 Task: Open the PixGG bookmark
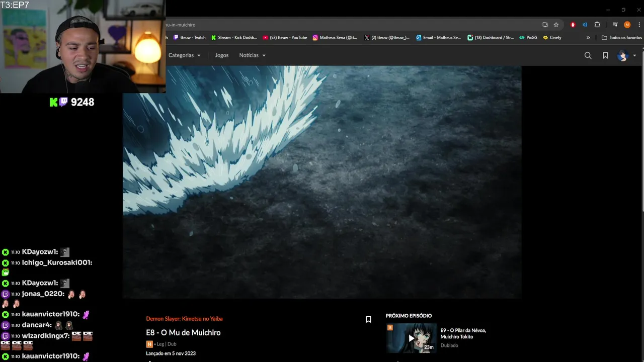coord(528,38)
